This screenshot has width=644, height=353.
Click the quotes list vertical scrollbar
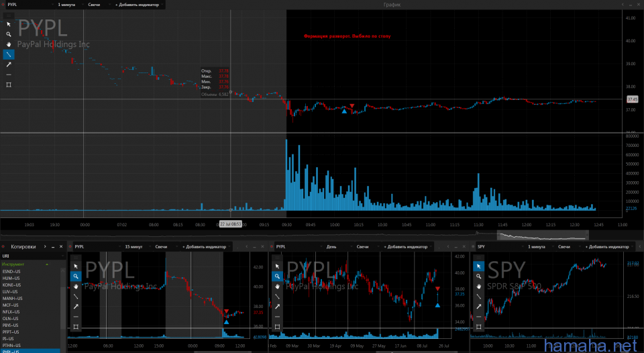63,308
